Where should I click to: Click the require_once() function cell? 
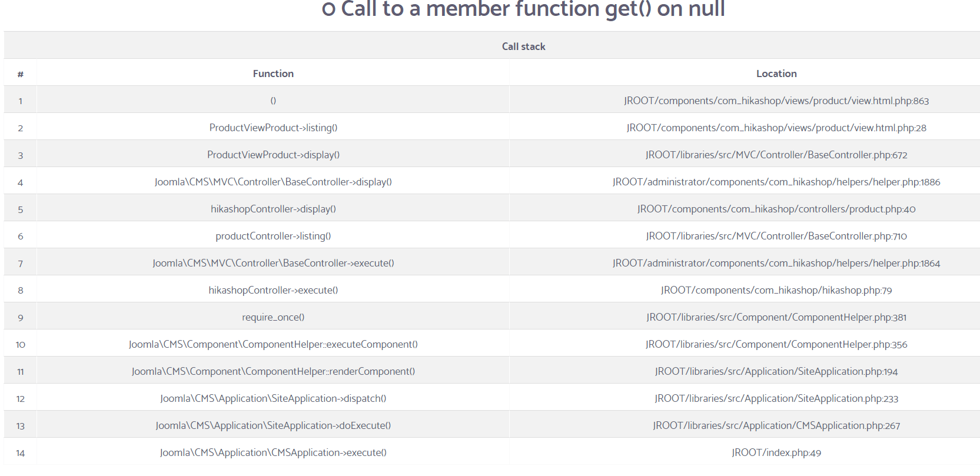click(273, 317)
